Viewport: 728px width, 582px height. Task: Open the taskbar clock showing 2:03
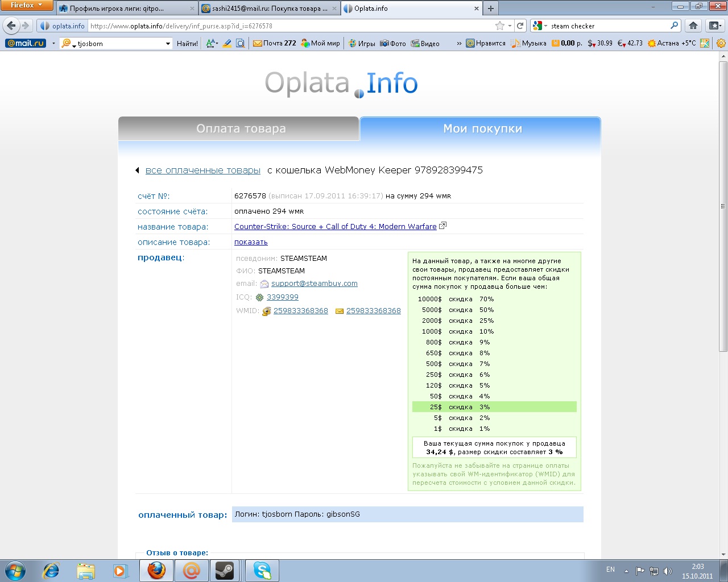(697, 571)
